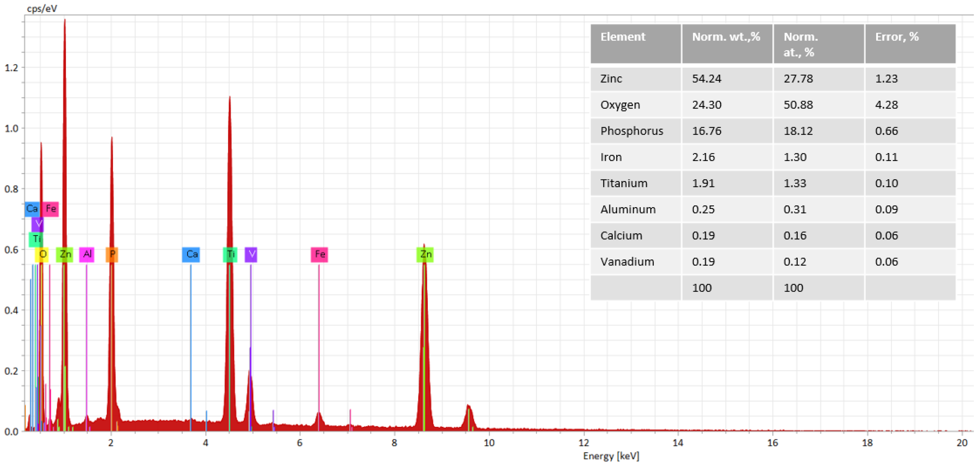Select the Zn label on the tall peak near 8.6 keV
Viewport: 980px width, 466px height.
[x=425, y=254]
